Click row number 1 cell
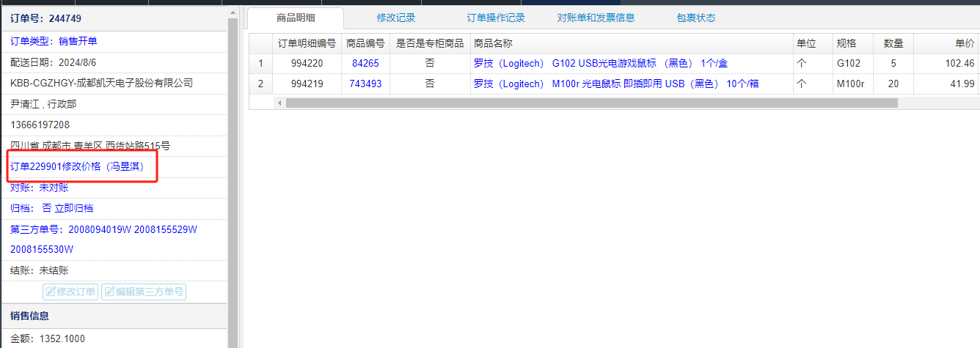Viewport: 980px width, 348px height. pos(260,63)
